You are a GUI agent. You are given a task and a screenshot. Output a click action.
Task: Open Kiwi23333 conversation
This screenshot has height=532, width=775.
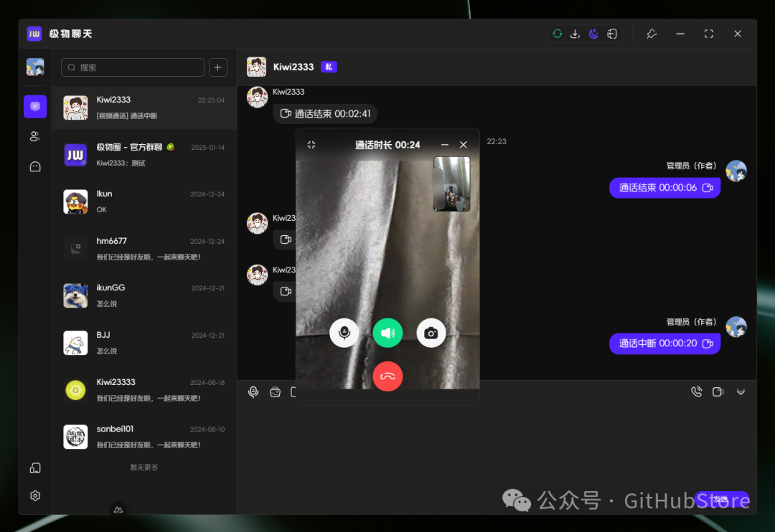pos(144,390)
